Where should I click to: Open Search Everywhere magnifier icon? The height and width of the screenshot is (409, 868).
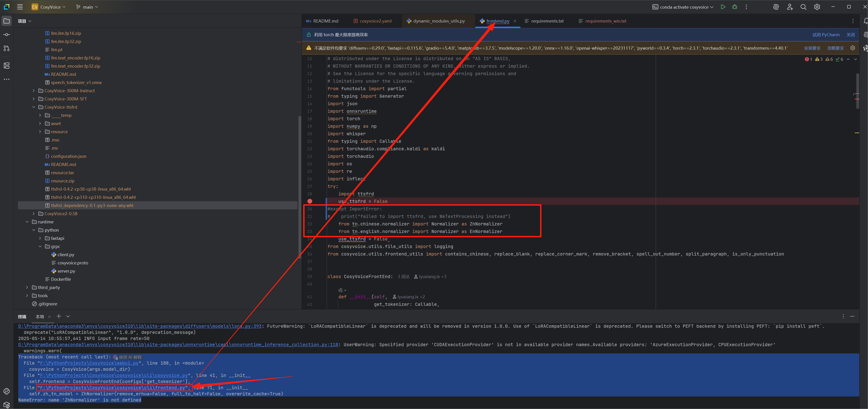tap(803, 7)
